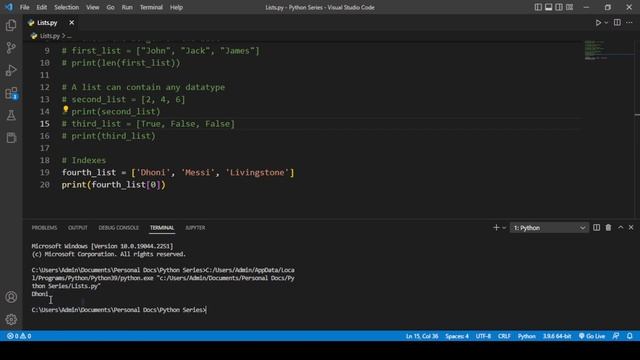Open the Testing flask view
This screenshot has height=360, width=640.
(11, 116)
